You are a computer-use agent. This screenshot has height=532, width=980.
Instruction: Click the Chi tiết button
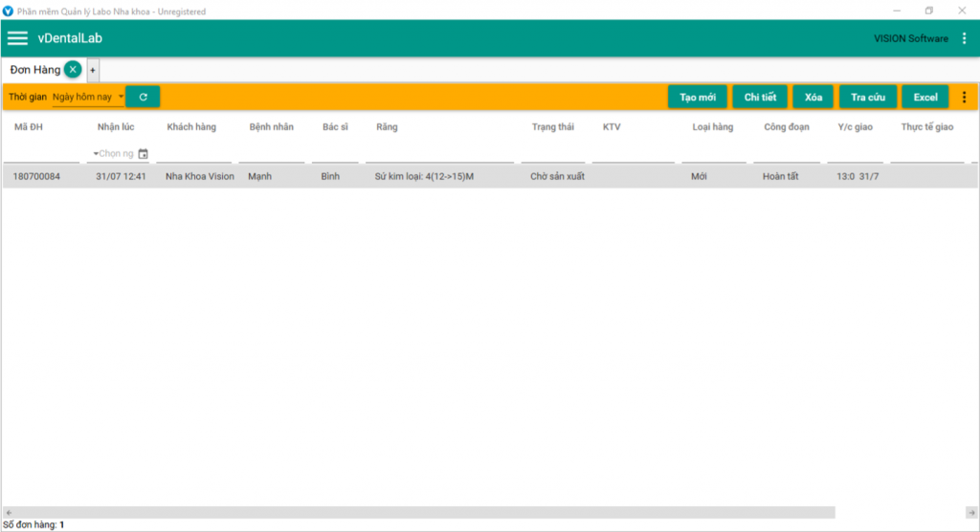760,97
